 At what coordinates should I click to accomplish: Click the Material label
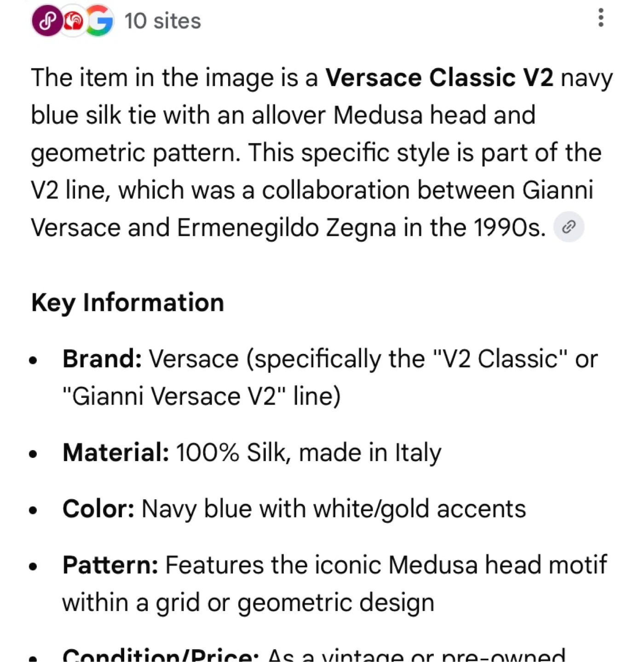(116, 452)
